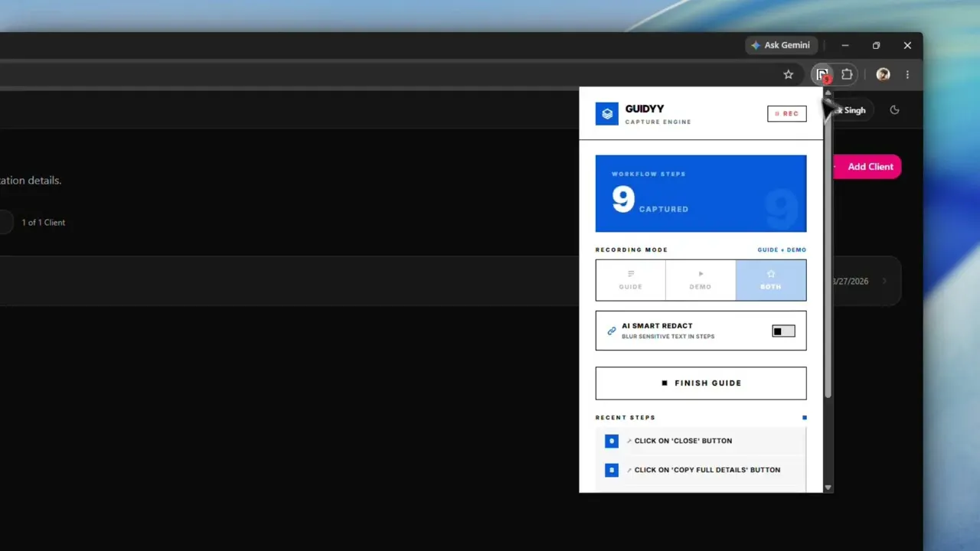Viewport: 980px width, 551px height.
Task: Click the 'Capture Engine' subtitle text
Action: pyautogui.click(x=658, y=122)
